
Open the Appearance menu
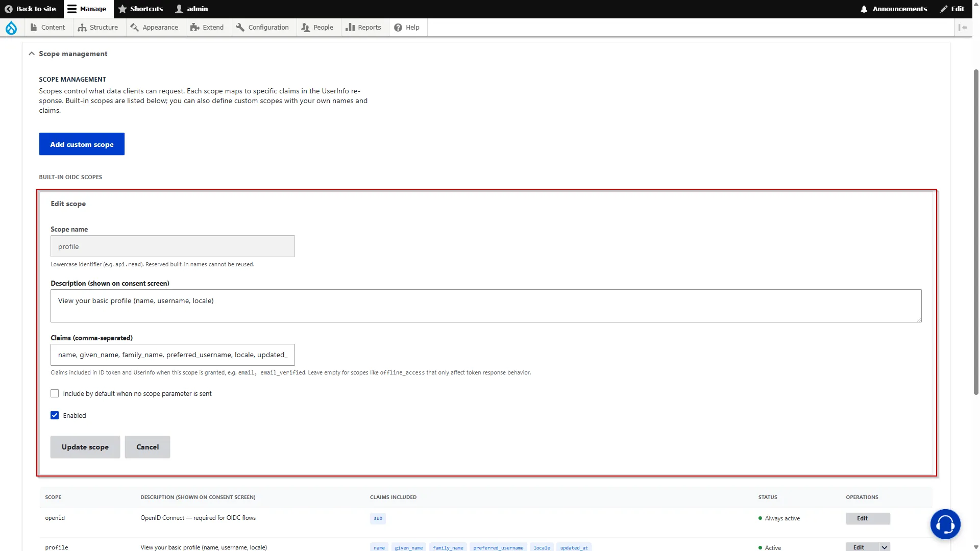[x=154, y=28]
